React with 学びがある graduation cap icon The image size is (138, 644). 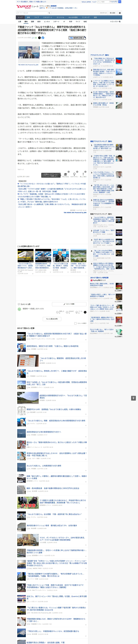(66, 174)
